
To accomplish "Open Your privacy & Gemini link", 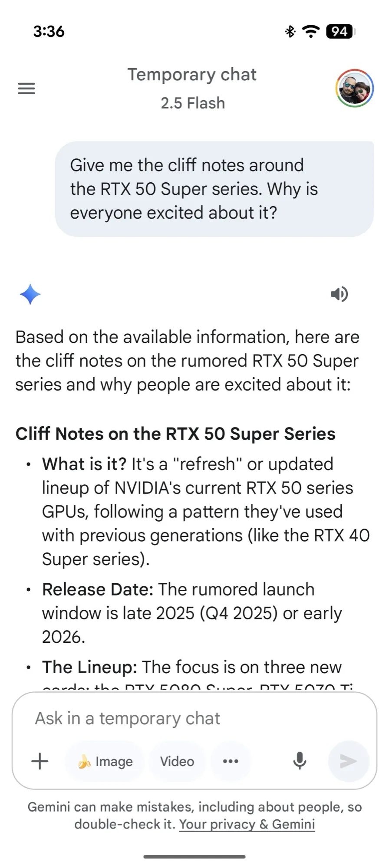I will (247, 824).
